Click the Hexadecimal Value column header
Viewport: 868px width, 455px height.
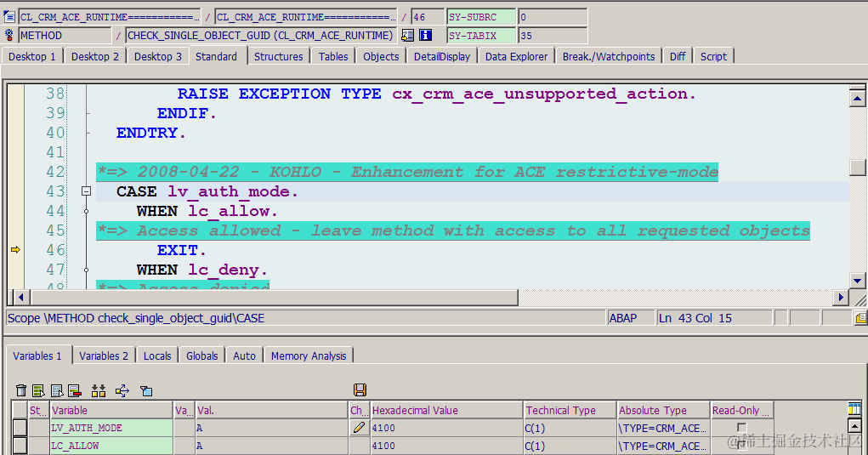446,410
